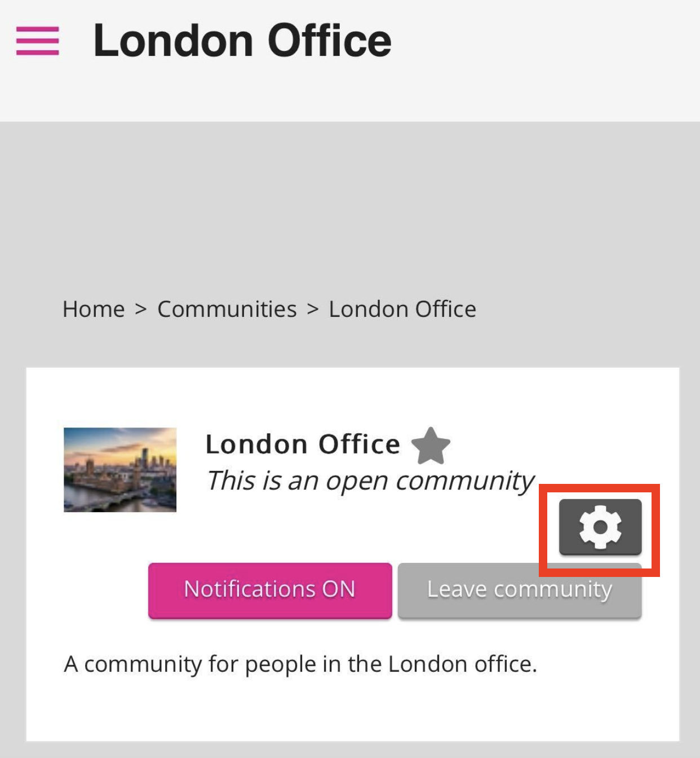Toggle the Notifications ON button
This screenshot has width=700, height=758.
click(x=270, y=590)
